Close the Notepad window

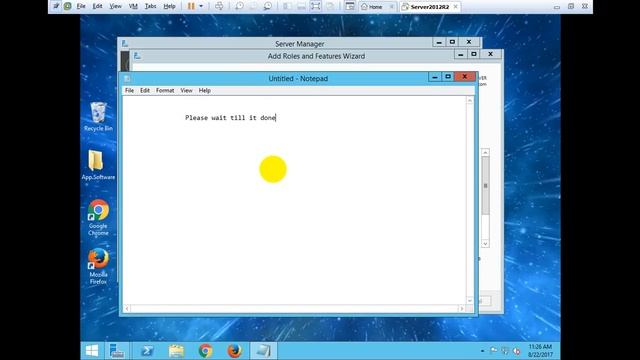tap(464, 77)
